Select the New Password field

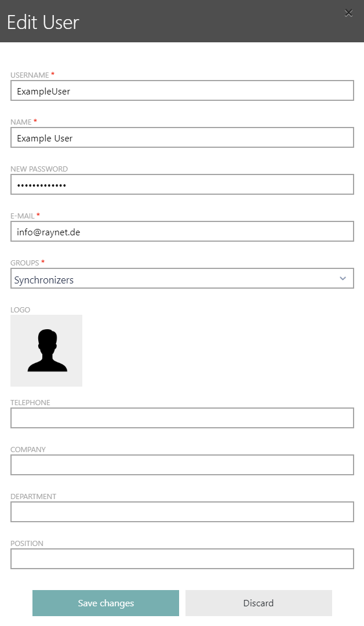(182, 185)
